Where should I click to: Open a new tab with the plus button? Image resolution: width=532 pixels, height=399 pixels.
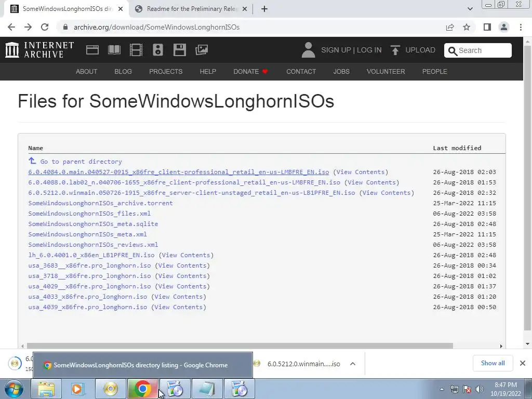pyautogui.click(x=264, y=9)
